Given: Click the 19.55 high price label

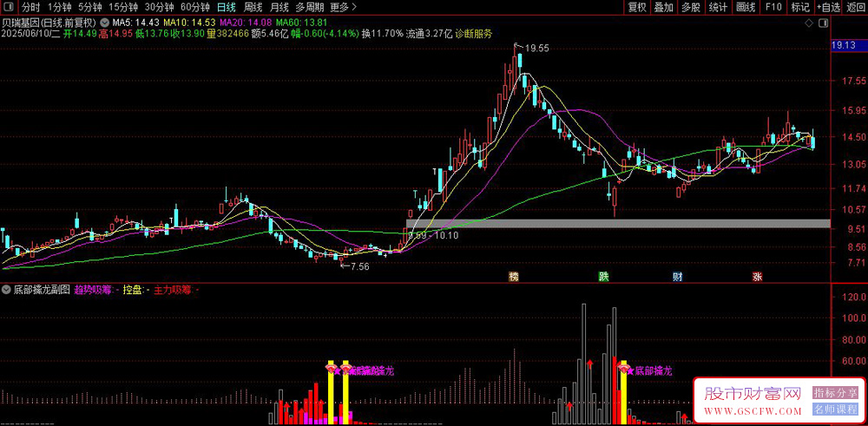Looking at the screenshot, I should coord(537,48).
